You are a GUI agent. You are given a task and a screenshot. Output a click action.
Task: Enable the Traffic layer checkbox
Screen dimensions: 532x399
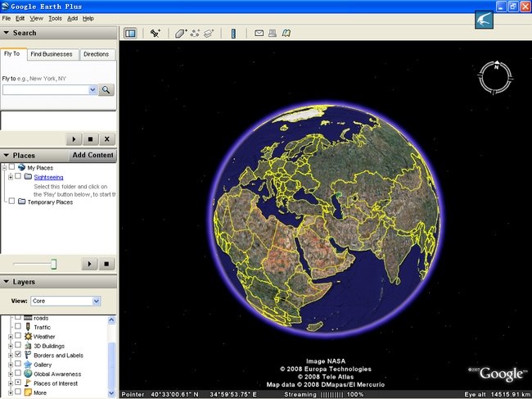18,326
